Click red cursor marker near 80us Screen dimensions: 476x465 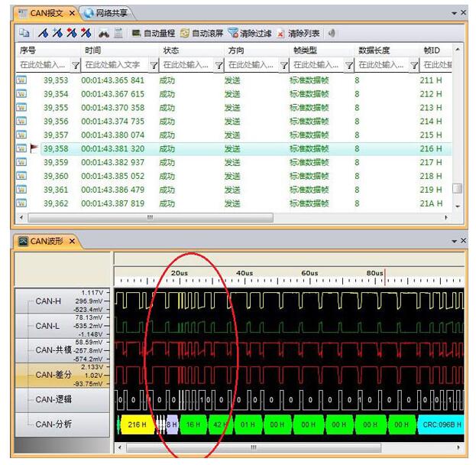click(x=384, y=277)
